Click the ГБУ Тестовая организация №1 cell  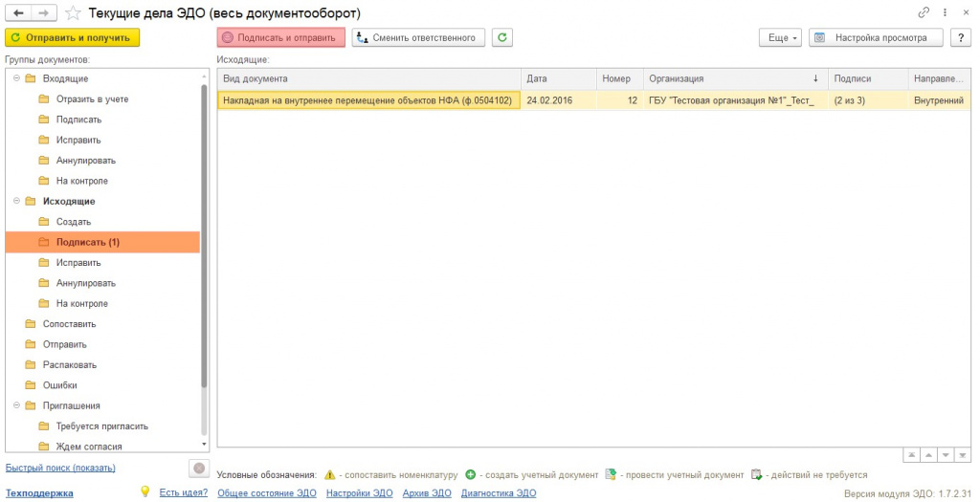[736, 99]
